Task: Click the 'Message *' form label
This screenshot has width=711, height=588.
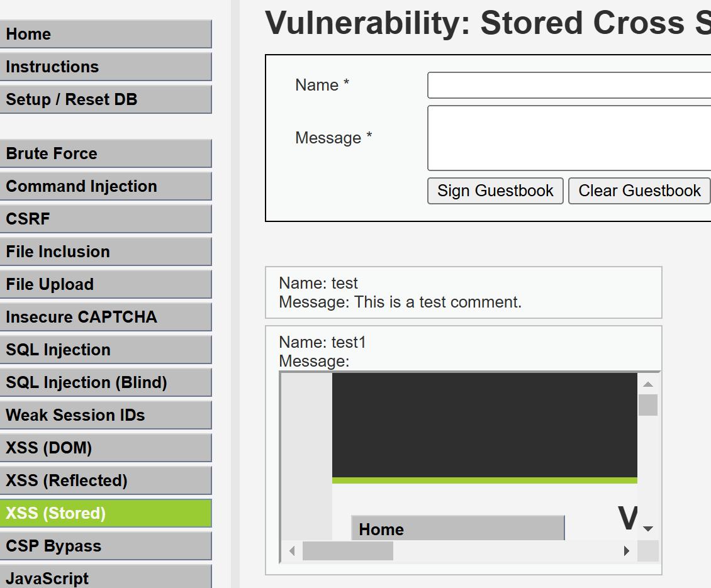Action: pyautogui.click(x=333, y=137)
